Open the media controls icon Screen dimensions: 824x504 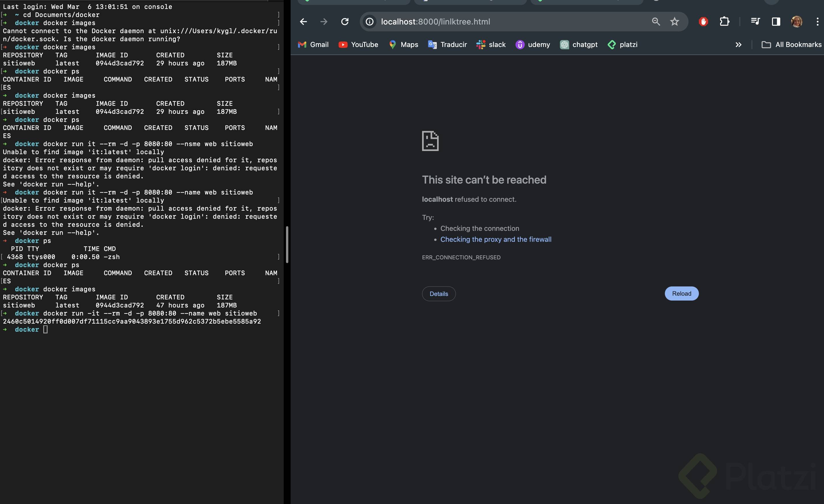coord(755,22)
